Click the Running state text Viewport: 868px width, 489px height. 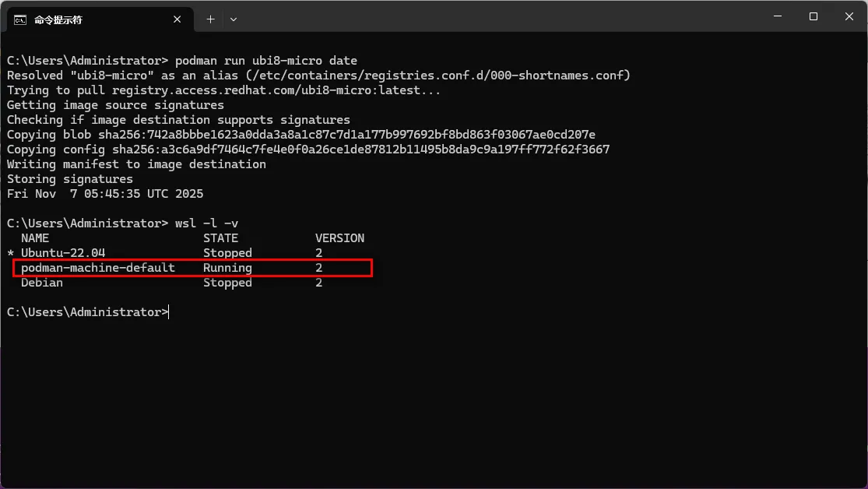point(227,268)
